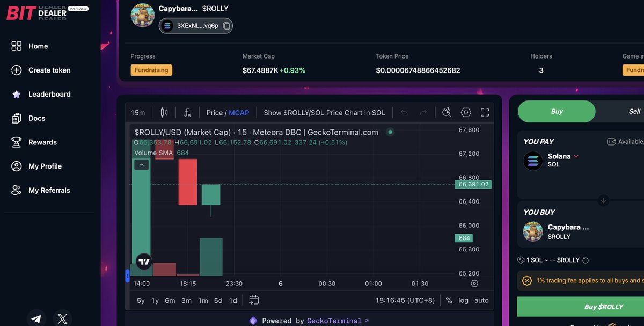The image size is (644, 326).
Task: Click the TradingView logo on chart
Action: point(144,262)
